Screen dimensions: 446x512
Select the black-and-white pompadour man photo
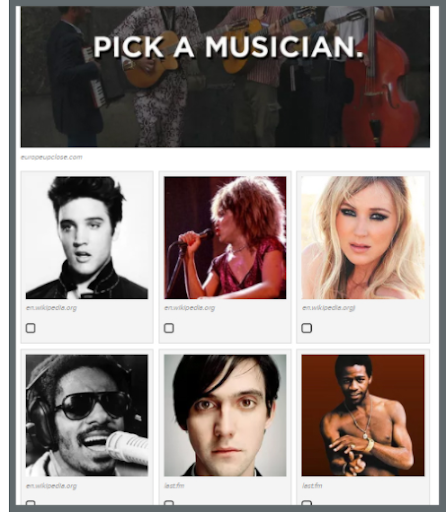point(87,237)
